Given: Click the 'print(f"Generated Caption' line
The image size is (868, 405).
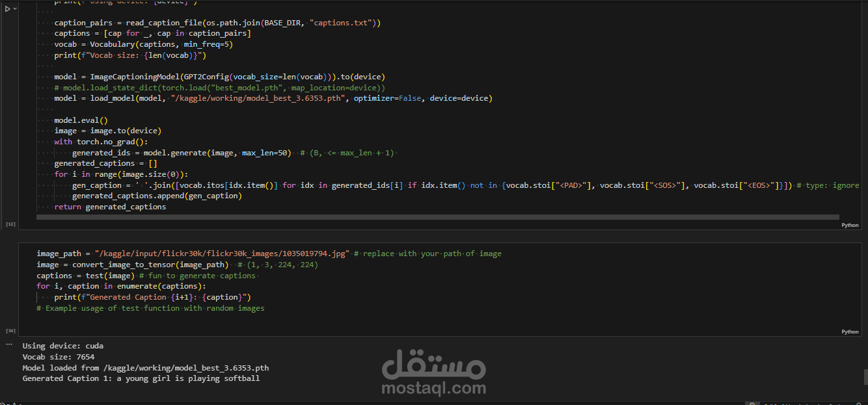Looking at the screenshot, I should [x=152, y=297].
